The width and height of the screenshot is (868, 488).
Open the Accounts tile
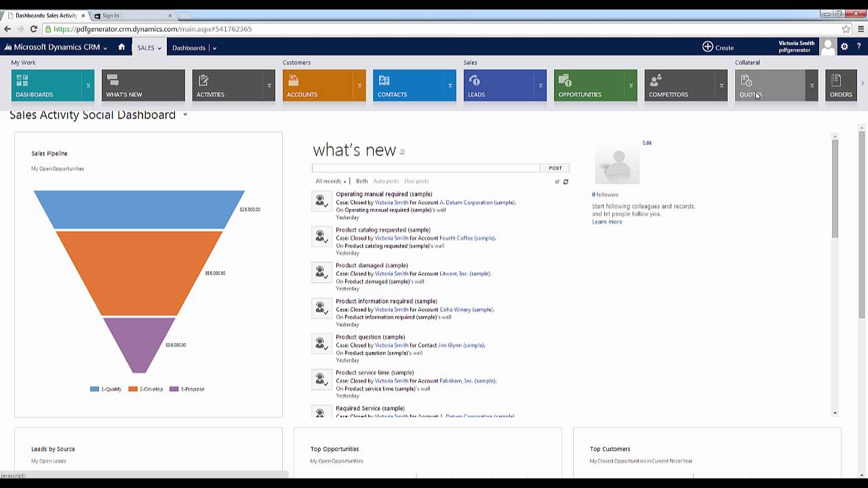pos(319,85)
